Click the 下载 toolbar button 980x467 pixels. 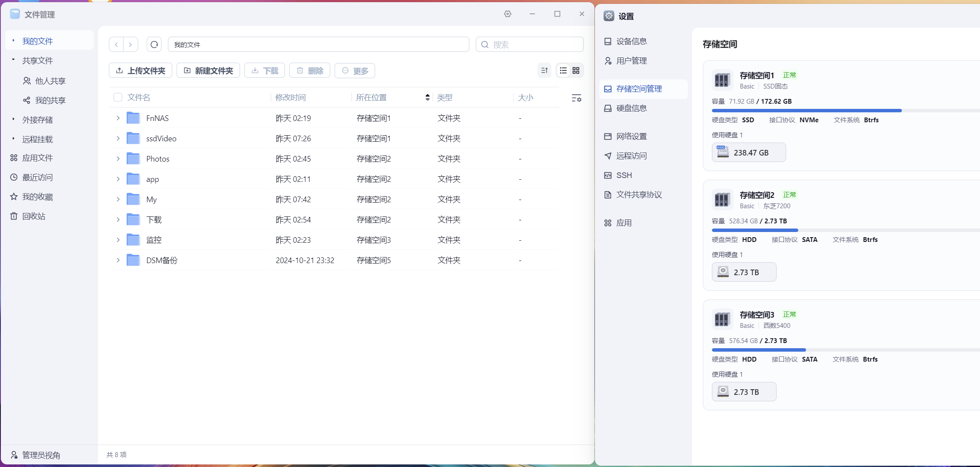click(265, 70)
